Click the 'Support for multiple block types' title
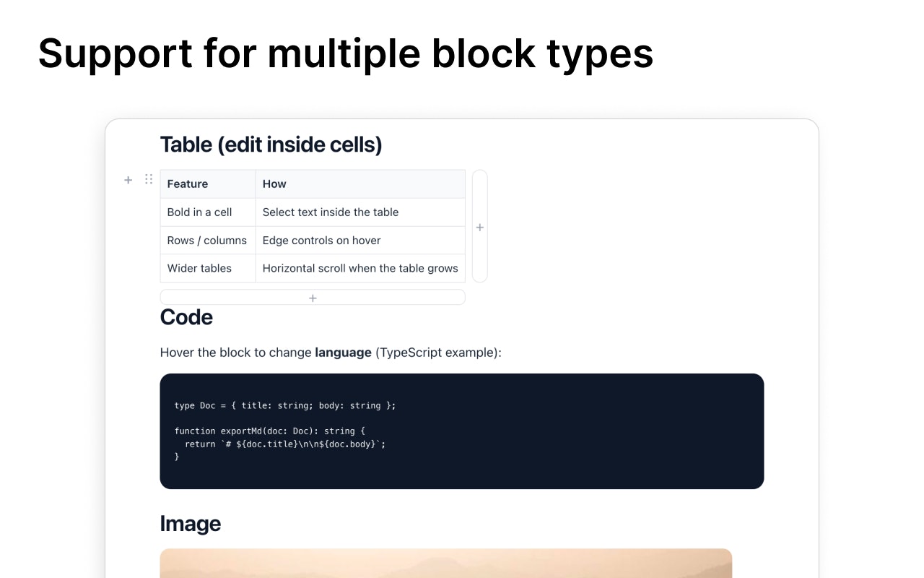 345,53
